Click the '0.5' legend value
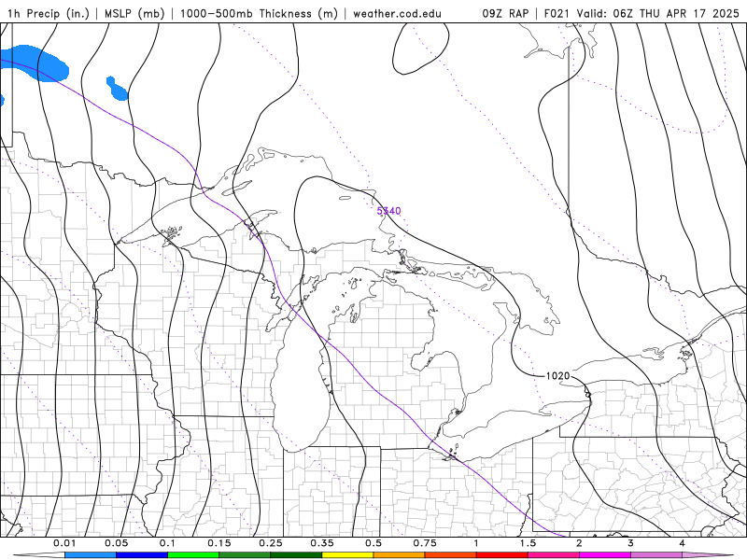747x560 pixels. [373, 543]
